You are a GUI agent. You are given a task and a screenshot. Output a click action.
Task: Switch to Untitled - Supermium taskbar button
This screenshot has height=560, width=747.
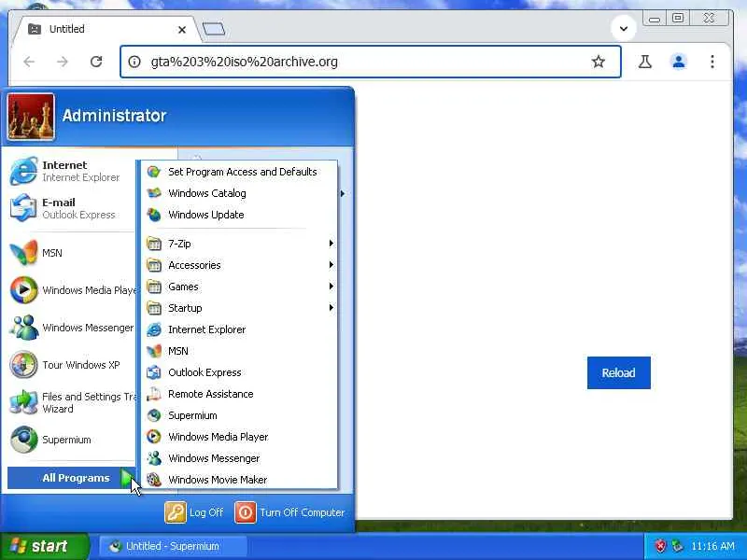(174, 546)
